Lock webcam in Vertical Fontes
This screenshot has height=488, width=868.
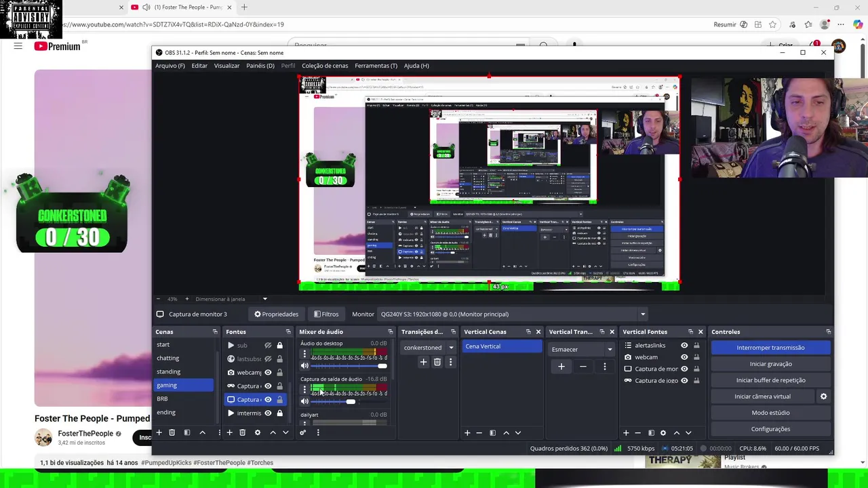[x=696, y=357]
